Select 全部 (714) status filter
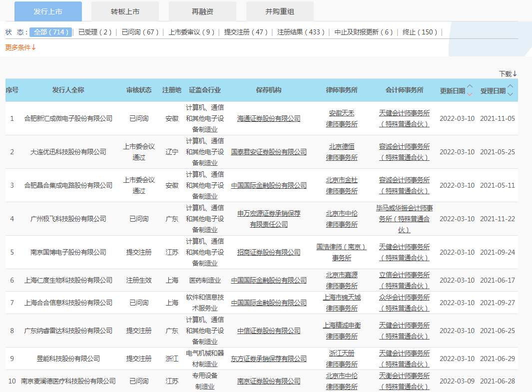This screenshot has width=532, height=392. [50, 32]
